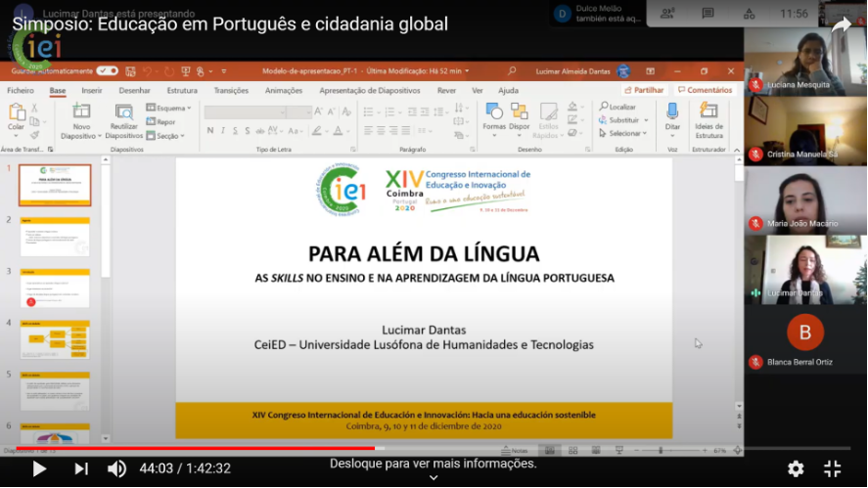Skip to the next video
The width and height of the screenshot is (868, 488).
pos(81,468)
